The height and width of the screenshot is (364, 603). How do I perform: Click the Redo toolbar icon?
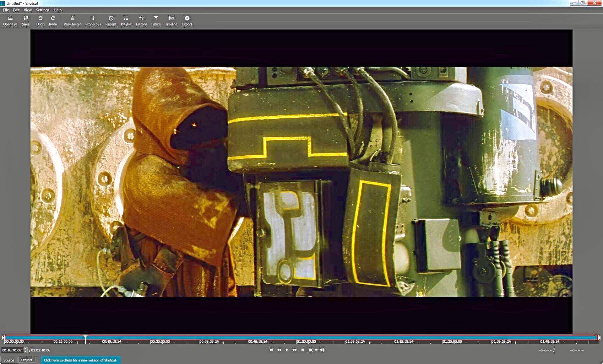[x=53, y=21]
